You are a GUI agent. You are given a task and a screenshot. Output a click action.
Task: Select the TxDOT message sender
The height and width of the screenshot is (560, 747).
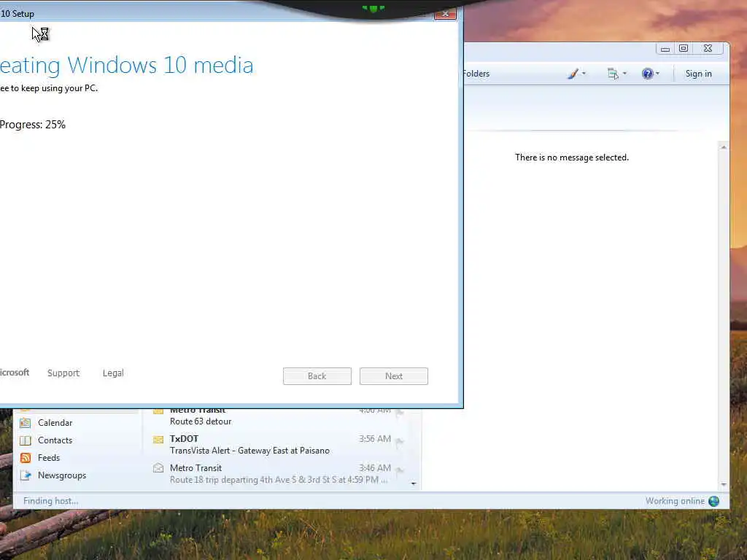(184, 438)
